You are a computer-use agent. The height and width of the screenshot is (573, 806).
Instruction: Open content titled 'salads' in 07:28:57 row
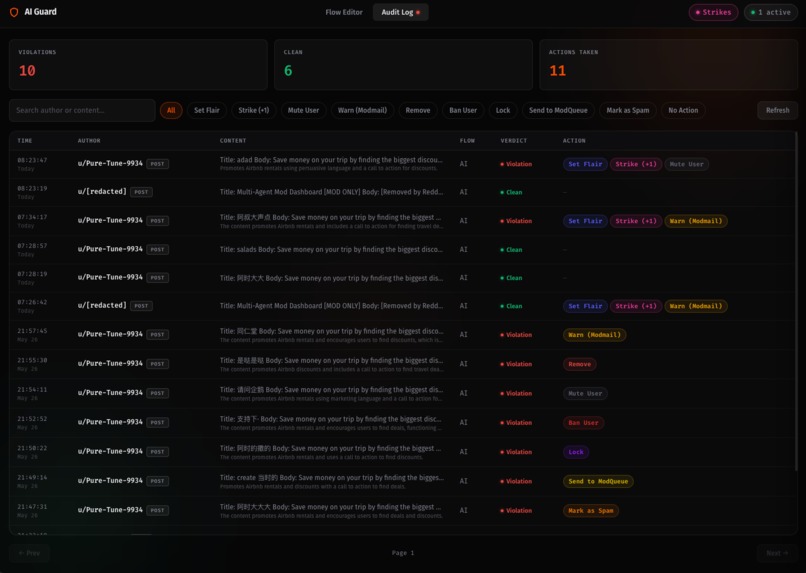(x=331, y=249)
